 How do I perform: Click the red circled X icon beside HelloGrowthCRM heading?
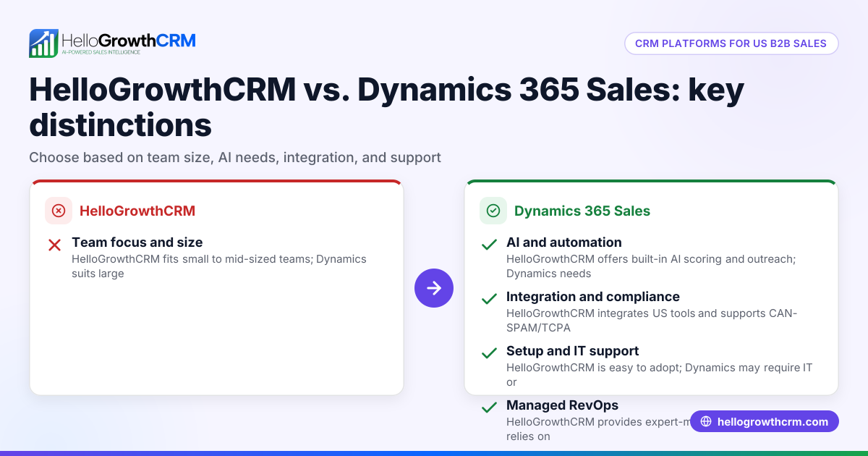coord(59,211)
